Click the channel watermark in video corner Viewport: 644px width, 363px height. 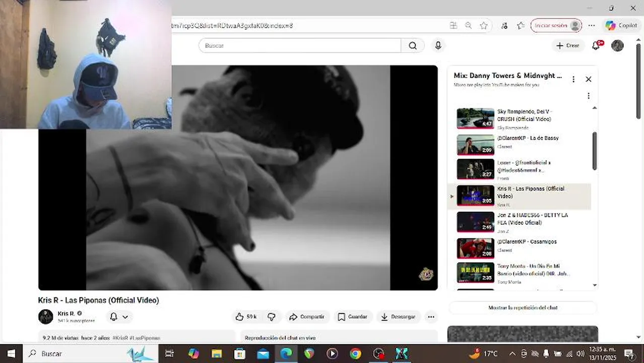(x=426, y=274)
